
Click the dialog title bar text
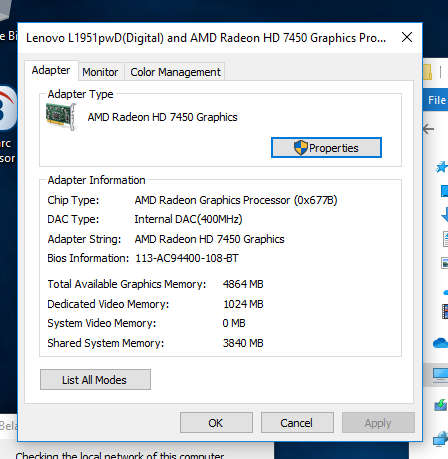pyautogui.click(x=206, y=38)
